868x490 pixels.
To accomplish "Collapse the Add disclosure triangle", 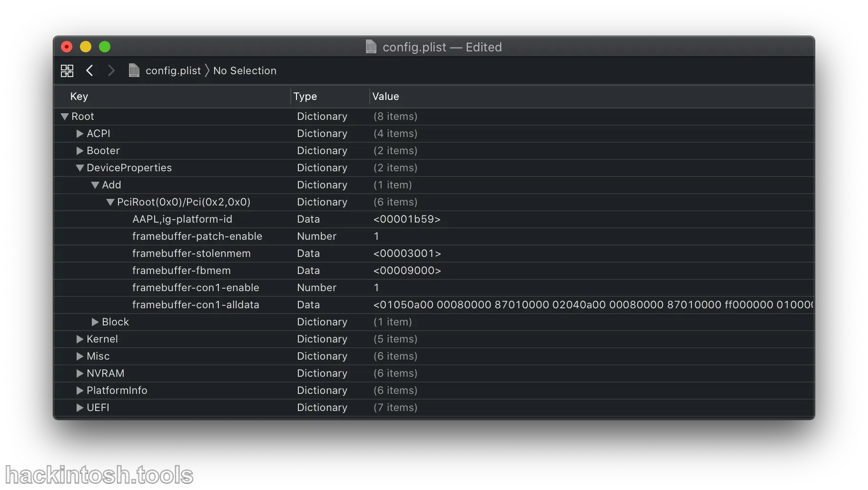I will [x=95, y=185].
